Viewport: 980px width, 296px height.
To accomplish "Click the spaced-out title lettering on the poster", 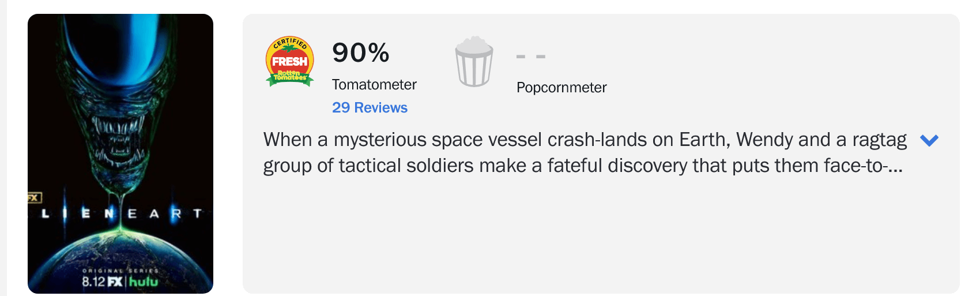I will coord(121,214).
